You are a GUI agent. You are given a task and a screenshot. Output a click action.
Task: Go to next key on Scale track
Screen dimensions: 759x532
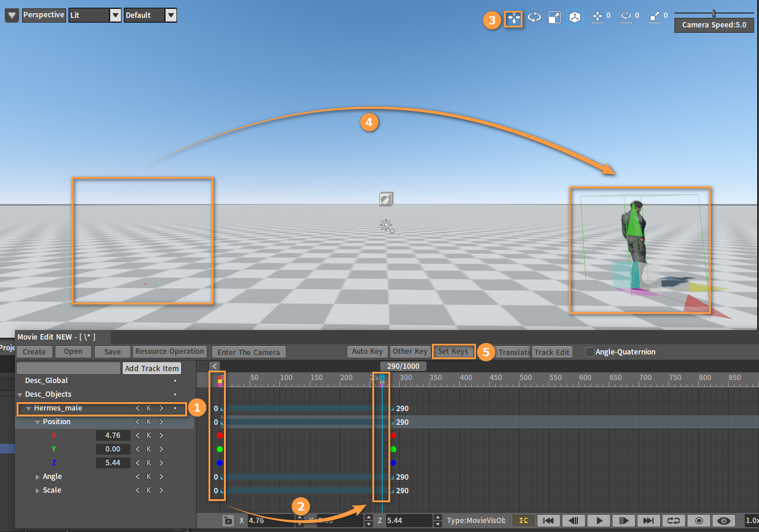[x=161, y=490]
